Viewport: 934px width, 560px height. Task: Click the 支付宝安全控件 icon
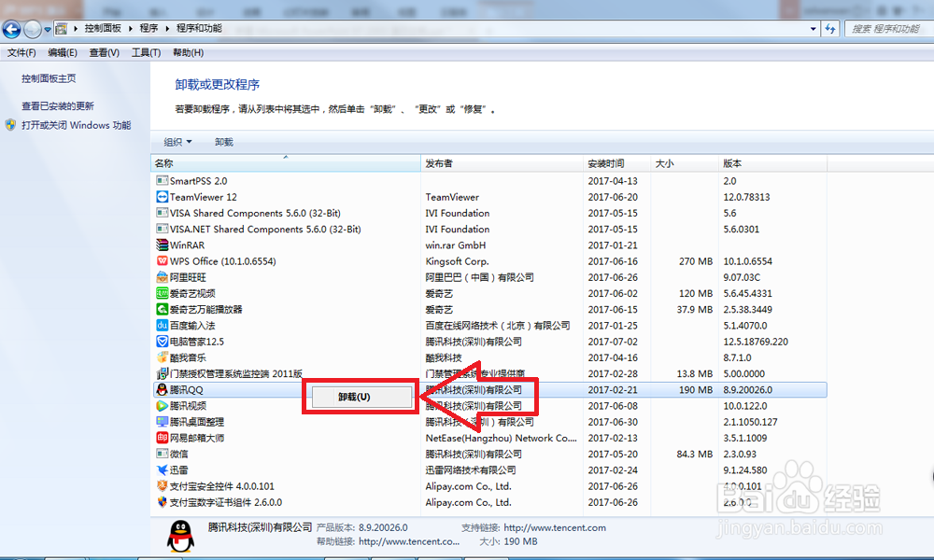pyautogui.click(x=162, y=486)
